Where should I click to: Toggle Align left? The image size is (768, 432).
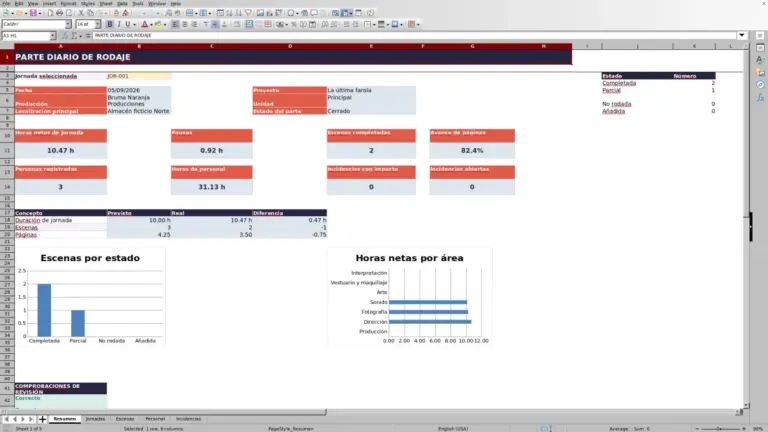click(x=175, y=24)
